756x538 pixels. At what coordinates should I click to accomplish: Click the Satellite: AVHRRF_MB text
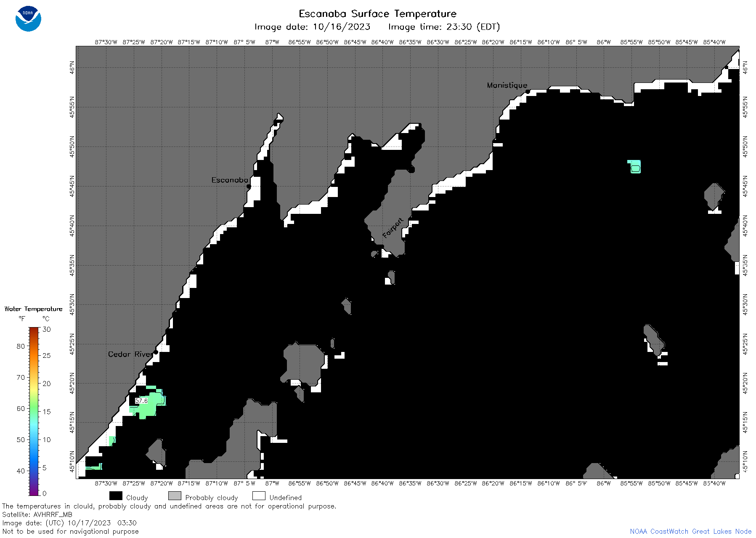click(37, 514)
